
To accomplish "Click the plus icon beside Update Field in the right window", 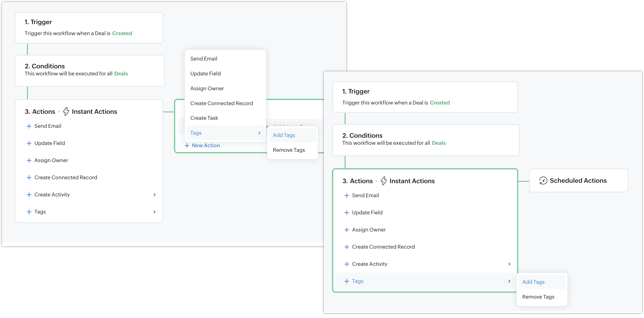I will click(x=347, y=213).
